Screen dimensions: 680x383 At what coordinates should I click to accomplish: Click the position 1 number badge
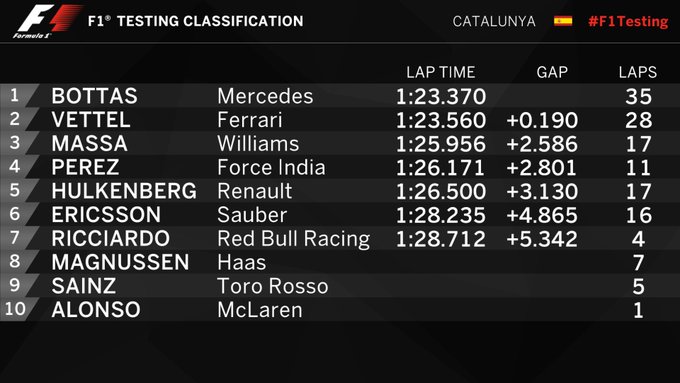coord(15,95)
